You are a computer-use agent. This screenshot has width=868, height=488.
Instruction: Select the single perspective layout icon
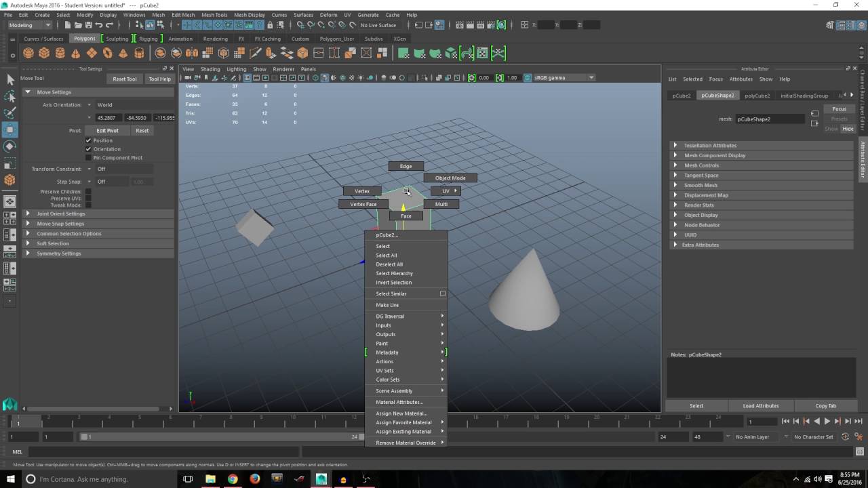10,201
